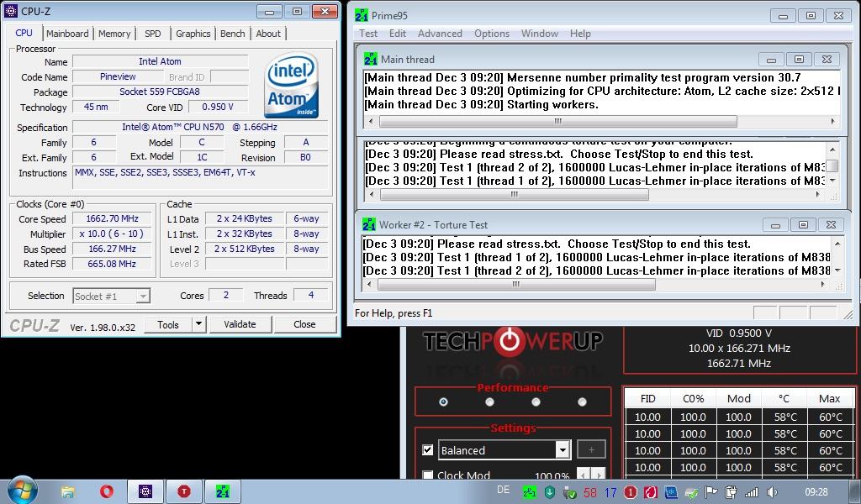
Task: Click the blue chip tray icon
Action: coord(671,492)
